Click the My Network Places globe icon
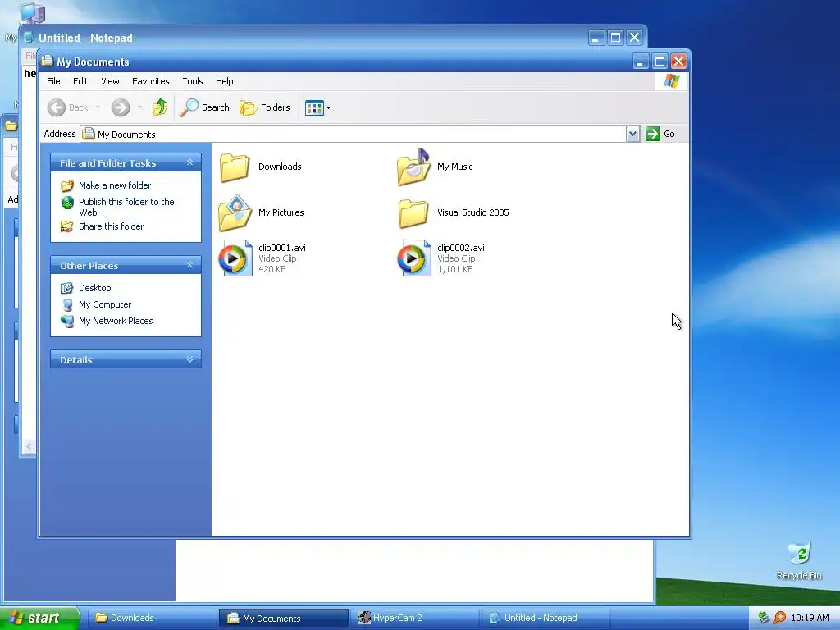The height and width of the screenshot is (630, 840). click(67, 321)
